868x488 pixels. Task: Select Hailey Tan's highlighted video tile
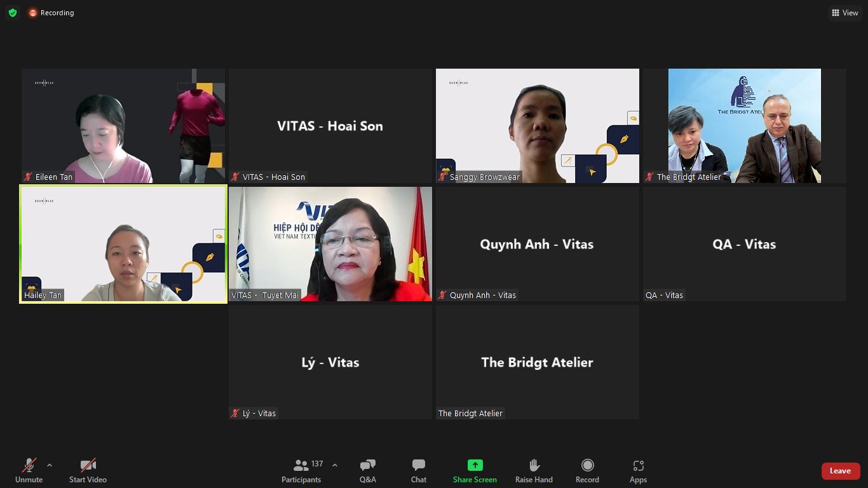[123, 244]
